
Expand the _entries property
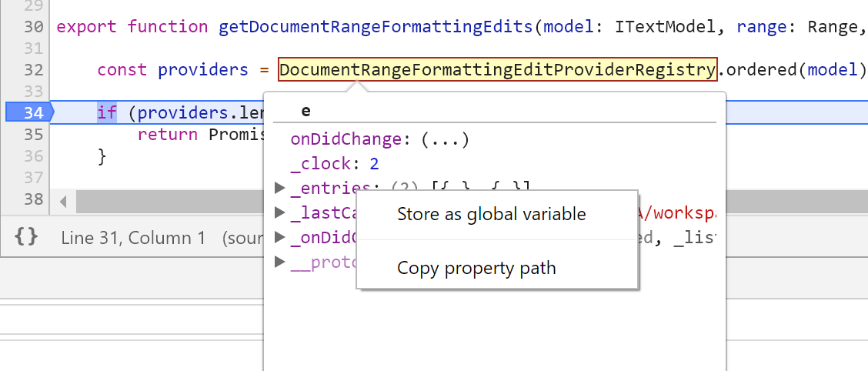pyautogui.click(x=280, y=189)
